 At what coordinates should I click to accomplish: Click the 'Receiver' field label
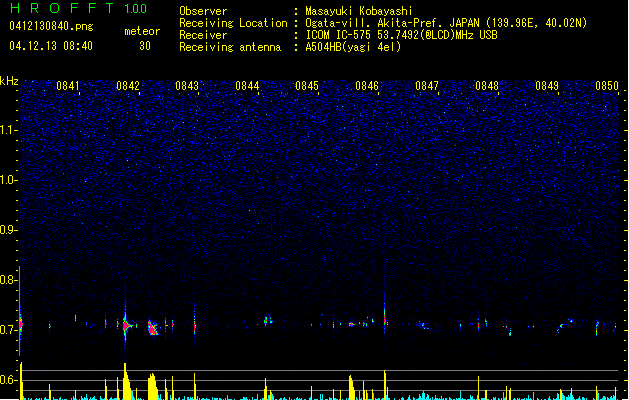[203, 35]
